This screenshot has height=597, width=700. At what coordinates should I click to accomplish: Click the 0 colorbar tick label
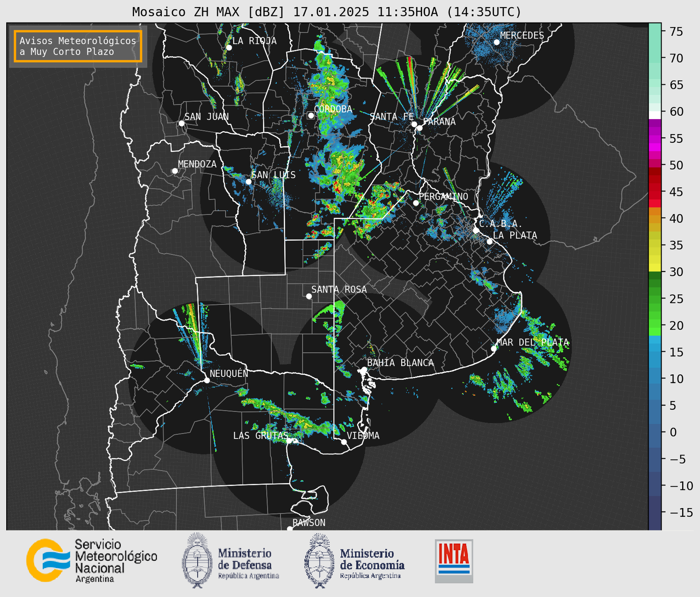pos(673,432)
